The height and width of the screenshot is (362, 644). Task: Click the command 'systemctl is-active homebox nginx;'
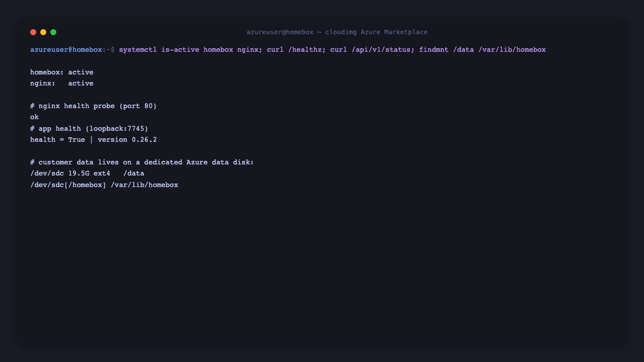191,50
